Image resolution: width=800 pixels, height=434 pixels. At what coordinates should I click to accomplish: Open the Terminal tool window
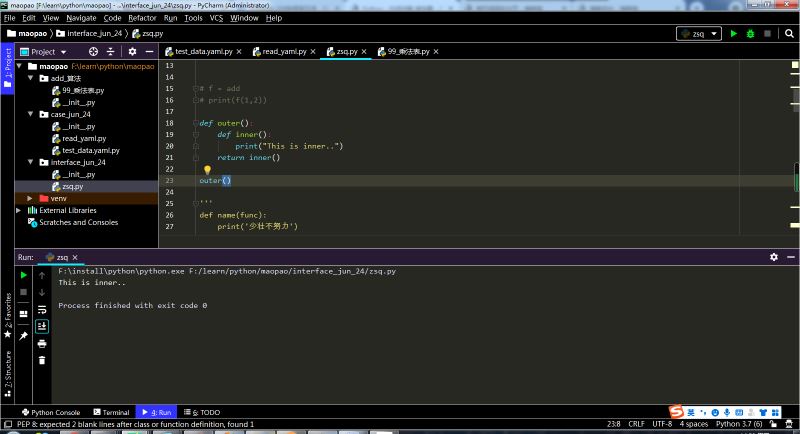click(111, 412)
